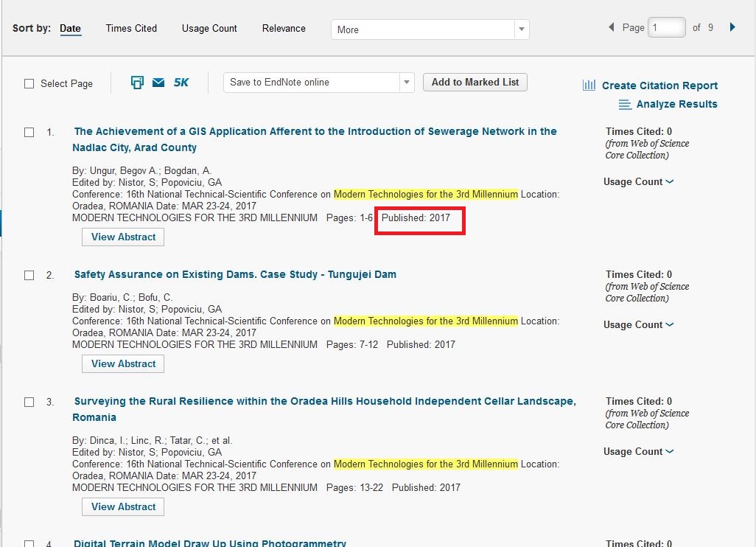The image size is (756, 547).
Task: Click the Analyze Results lines icon
Action: tap(625, 105)
